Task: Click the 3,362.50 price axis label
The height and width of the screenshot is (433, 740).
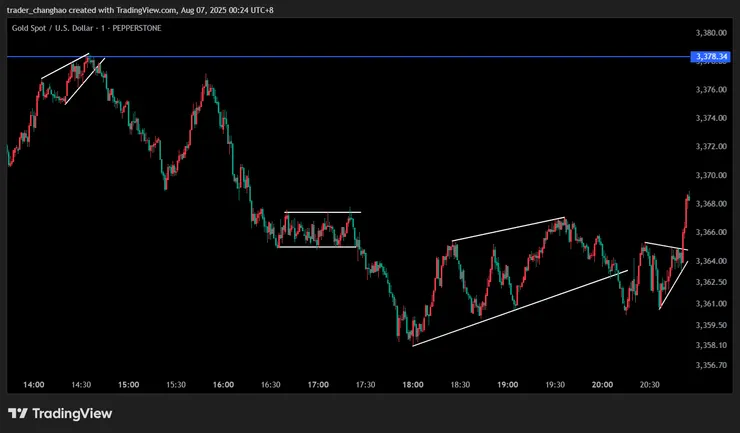Action: (x=711, y=282)
